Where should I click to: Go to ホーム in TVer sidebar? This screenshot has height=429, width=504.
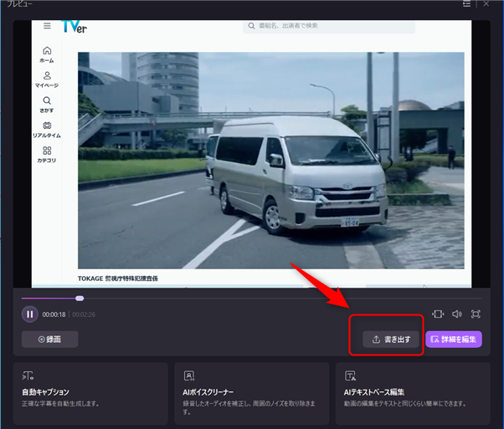pos(47,54)
